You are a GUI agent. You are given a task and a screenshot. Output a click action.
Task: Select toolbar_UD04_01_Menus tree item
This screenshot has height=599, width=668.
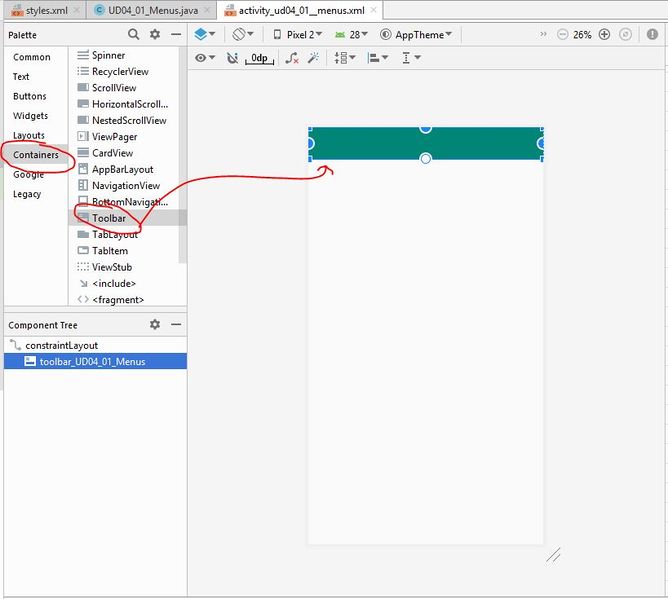click(x=95, y=361)
